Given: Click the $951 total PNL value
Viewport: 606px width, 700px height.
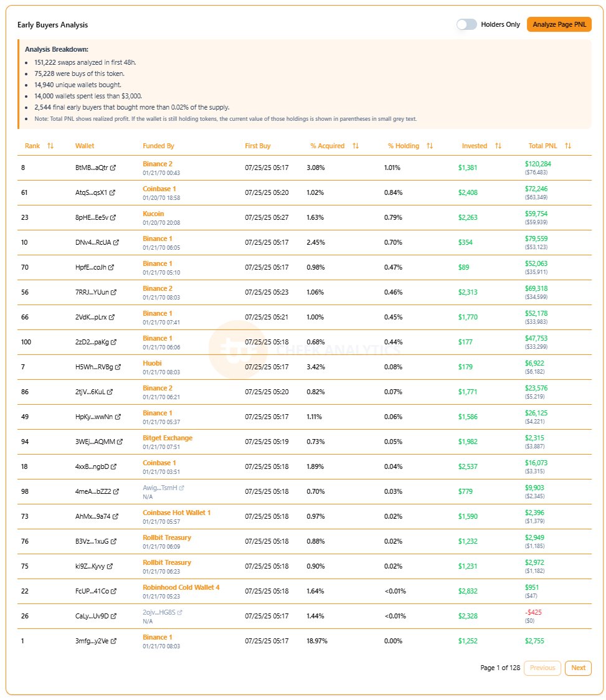Looking at the screenshot, I should tap(532, 587).
